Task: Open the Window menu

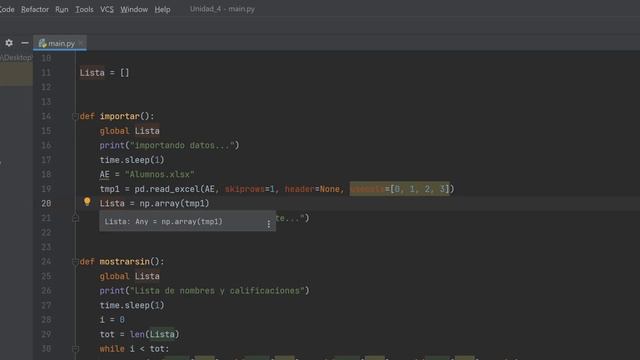Action: [x=134, y=9]
